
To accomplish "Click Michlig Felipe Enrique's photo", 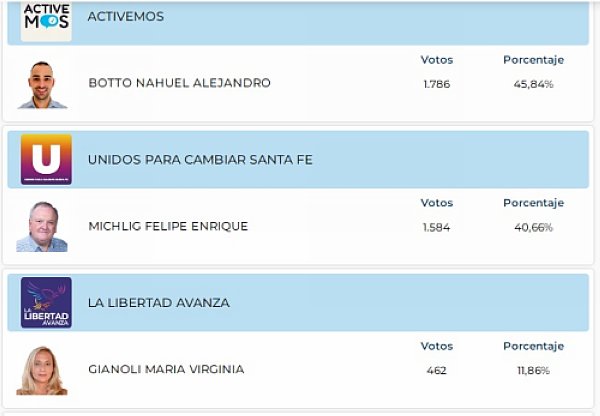I will 42,227.
